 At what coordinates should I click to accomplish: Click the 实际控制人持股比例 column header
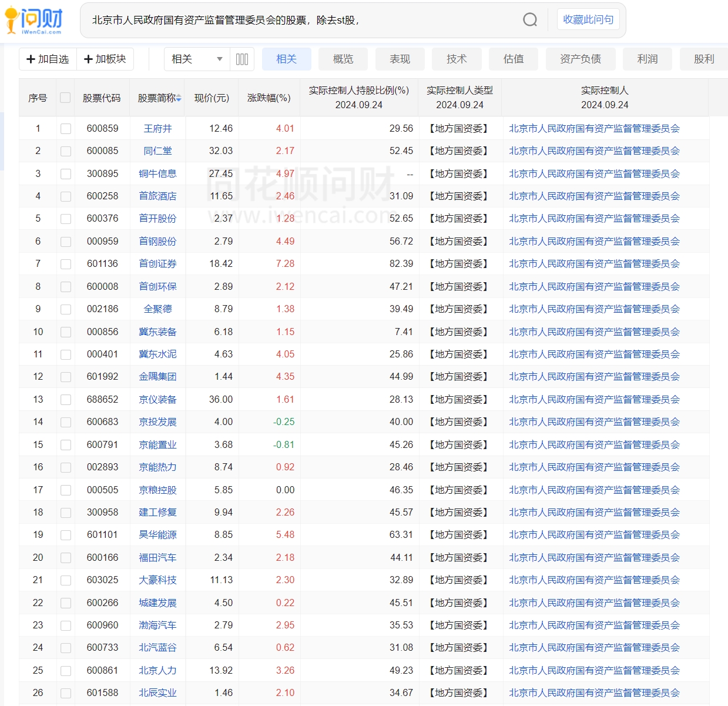tap(359, 98)
